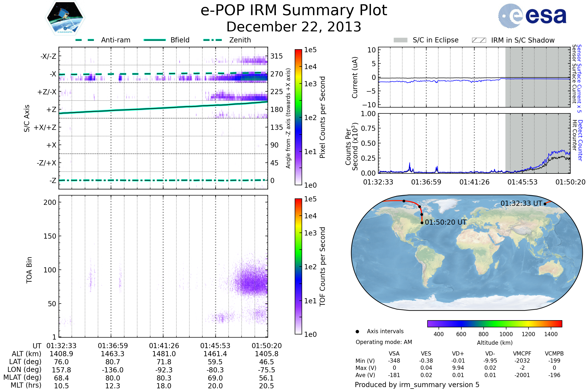Viewport: 588px width, 392px height.
Task: Click the Altitude (km) color bar
Action: tap(494, 323)
